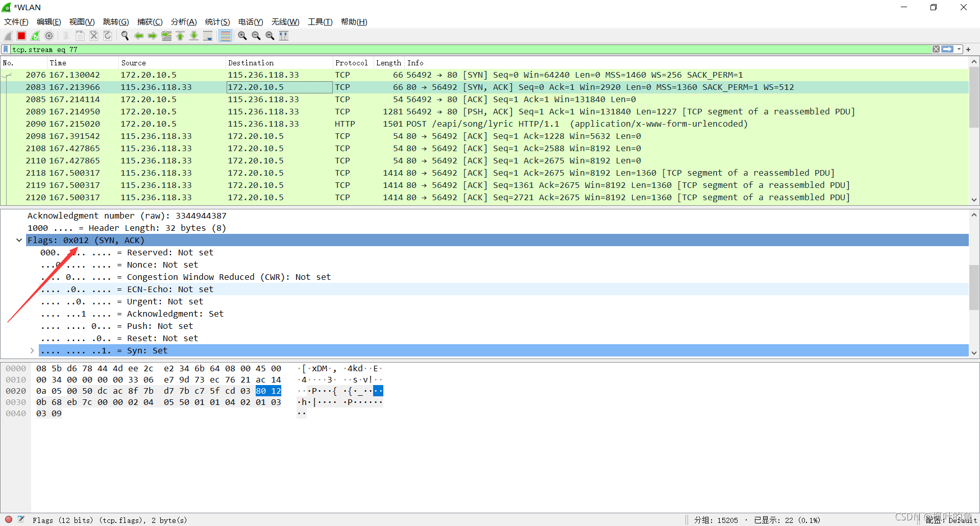
Task: Open the display filter history dropdown
Action: [x=959, y=50]
